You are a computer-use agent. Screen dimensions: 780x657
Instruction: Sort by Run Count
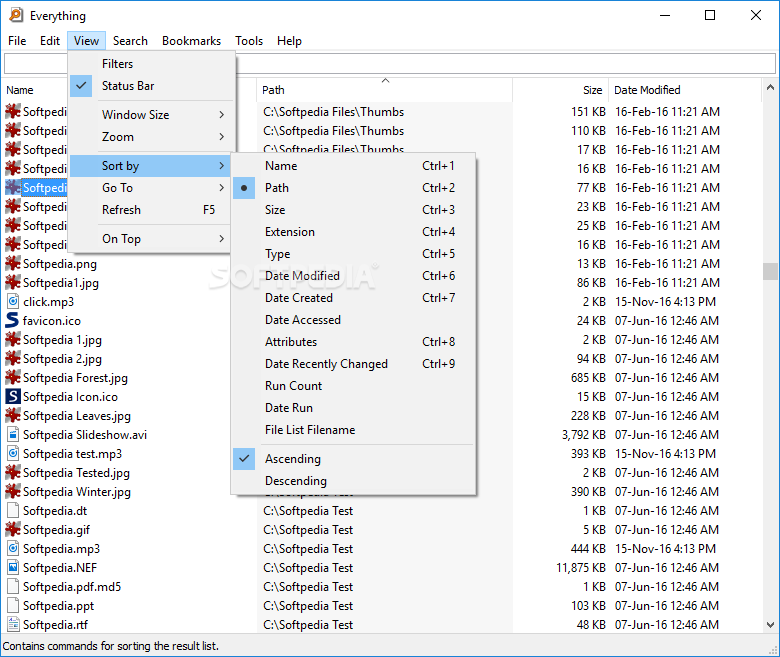pos(353,385)
